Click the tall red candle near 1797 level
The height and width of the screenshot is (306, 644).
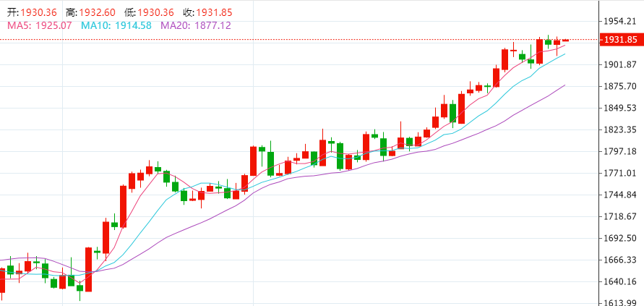(254, 161)
